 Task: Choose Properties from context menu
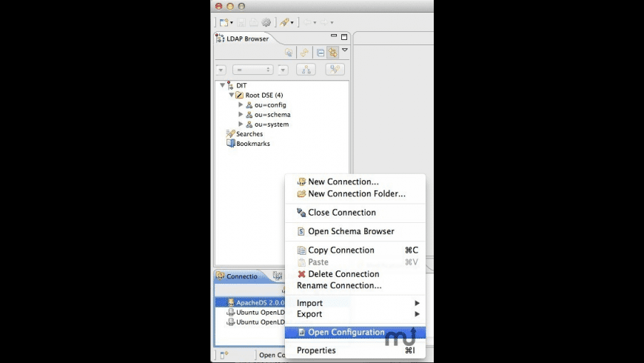[x=355, y=350]
